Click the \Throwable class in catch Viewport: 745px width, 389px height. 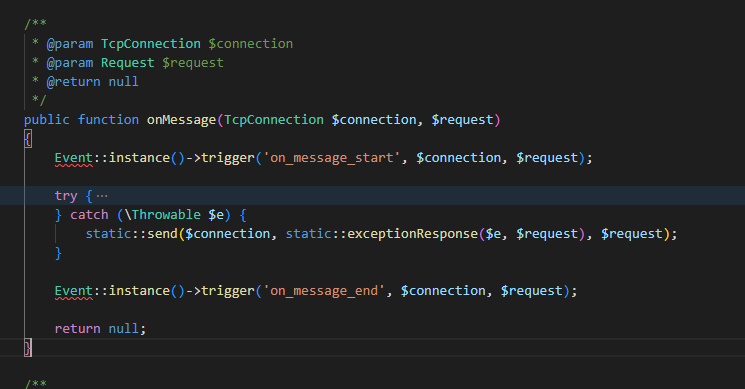coord(162,215)
